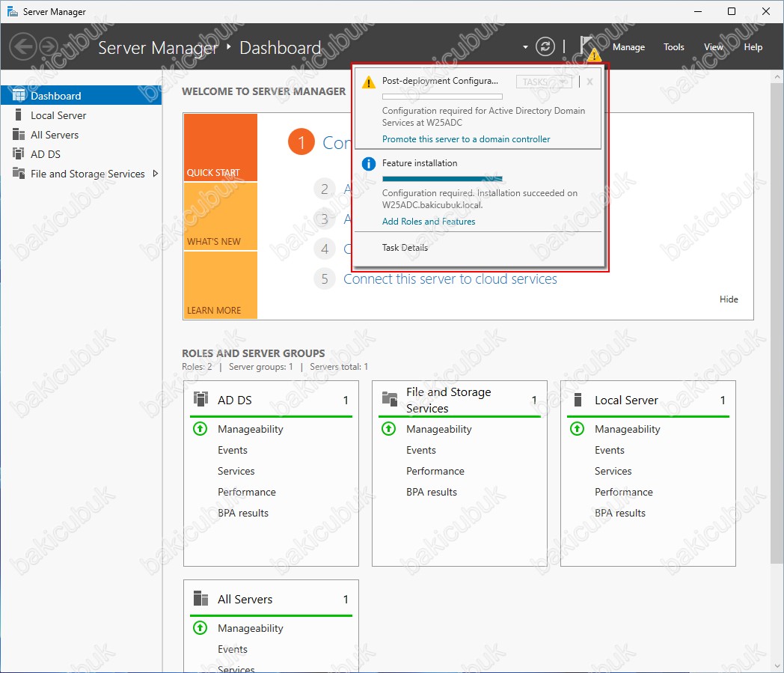Click the Dashboard grid icon in sidebar
The height and width of the screenshot is (673, 784).
(19, 95)
